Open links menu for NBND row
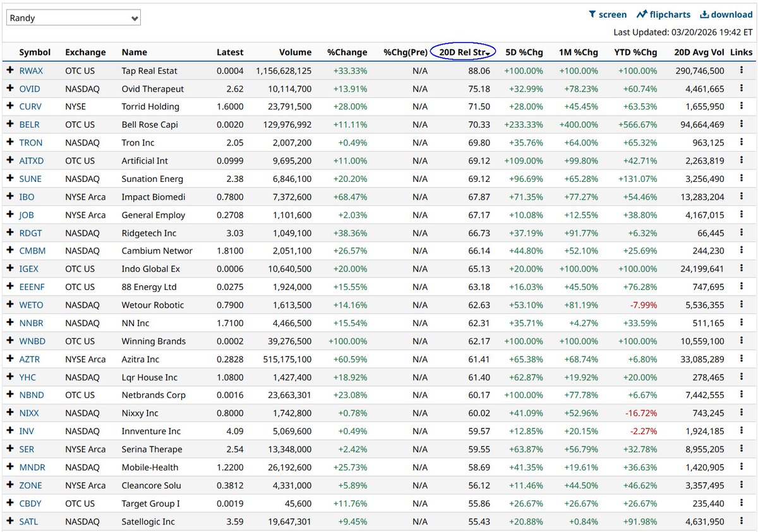 pyautogui.click(x=741, y=395)
